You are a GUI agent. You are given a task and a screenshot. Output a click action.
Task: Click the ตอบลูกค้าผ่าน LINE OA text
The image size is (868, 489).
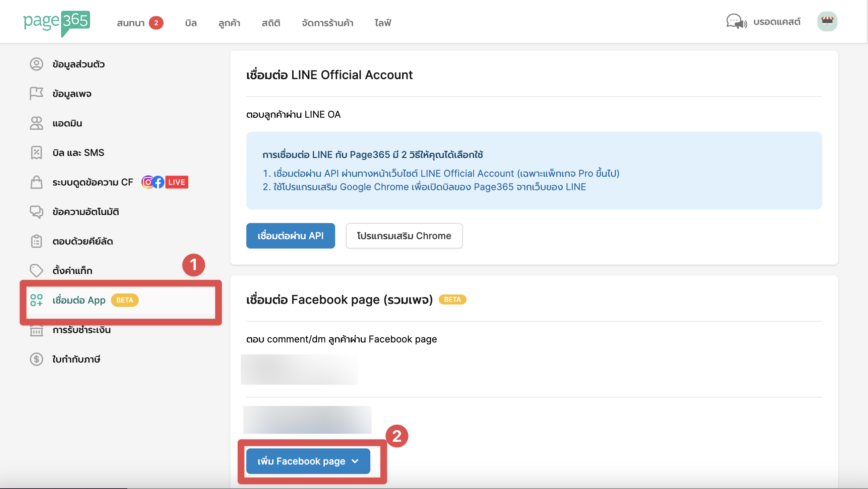(x=294, y=115)
